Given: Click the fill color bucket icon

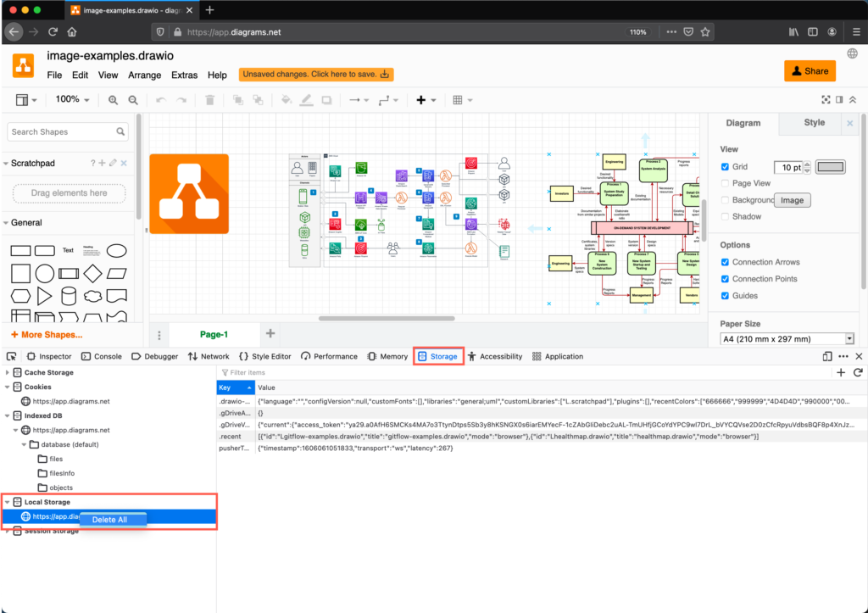Looking at the screenshot, I should [287, 100].
